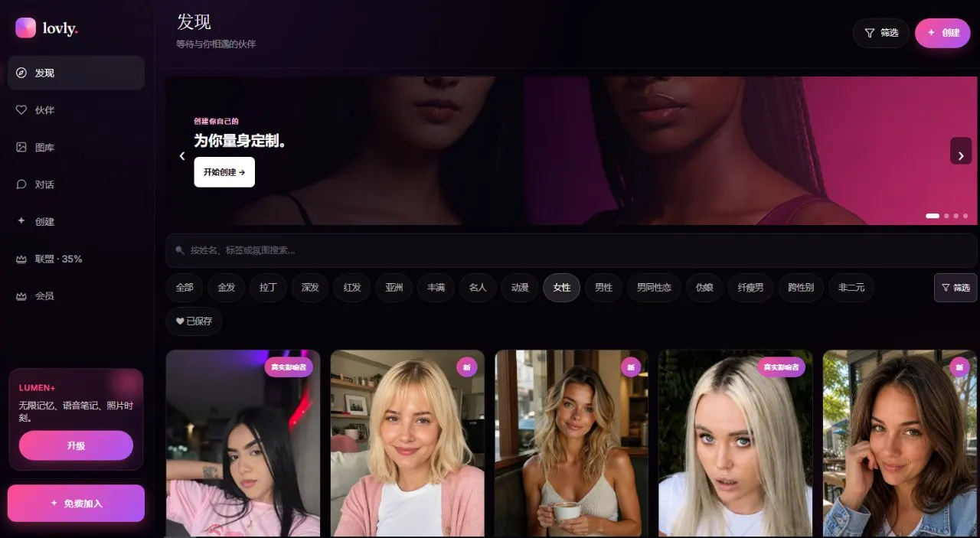
Task: Click the 免费加入 button
Action: click(x=76, y=504)
